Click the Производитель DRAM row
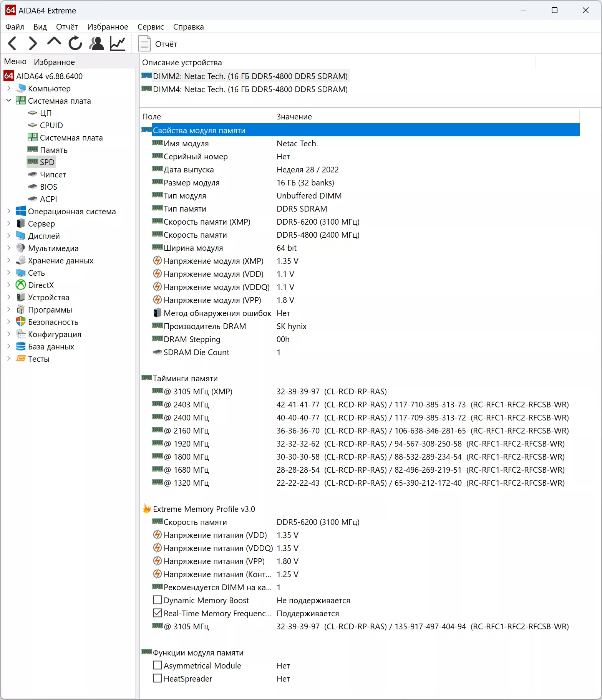The image size is (602, 700). point(360,326)
